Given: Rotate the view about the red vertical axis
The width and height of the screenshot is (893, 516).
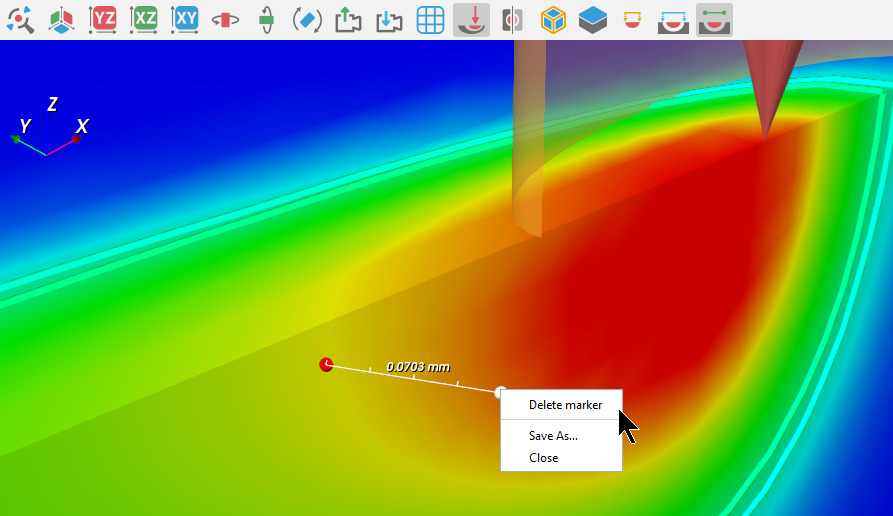Looking at the screenshot, I should 226,20.
